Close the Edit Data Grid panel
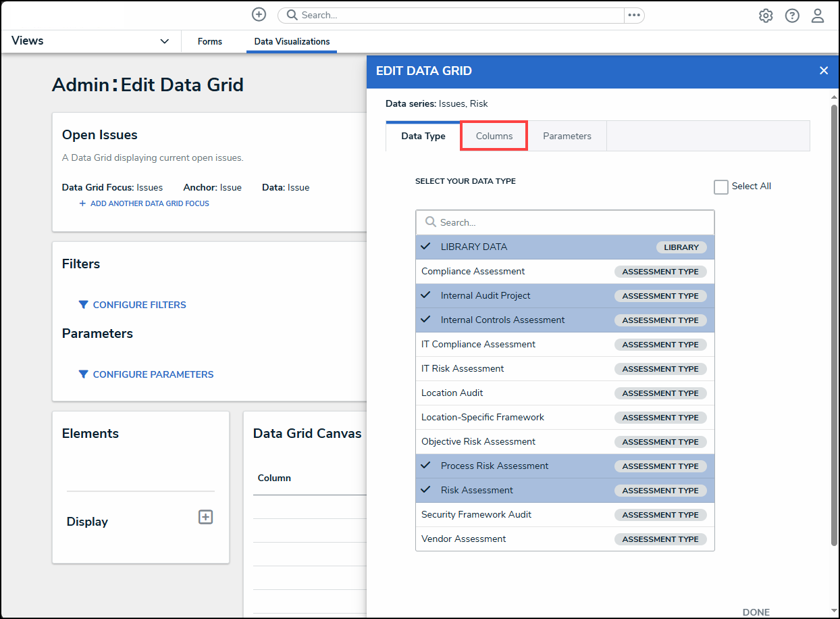 click(x=823, y=70)
